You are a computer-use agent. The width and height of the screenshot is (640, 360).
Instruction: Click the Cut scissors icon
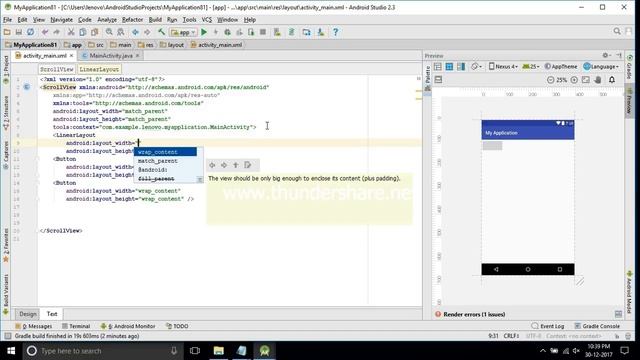[71, 32]
